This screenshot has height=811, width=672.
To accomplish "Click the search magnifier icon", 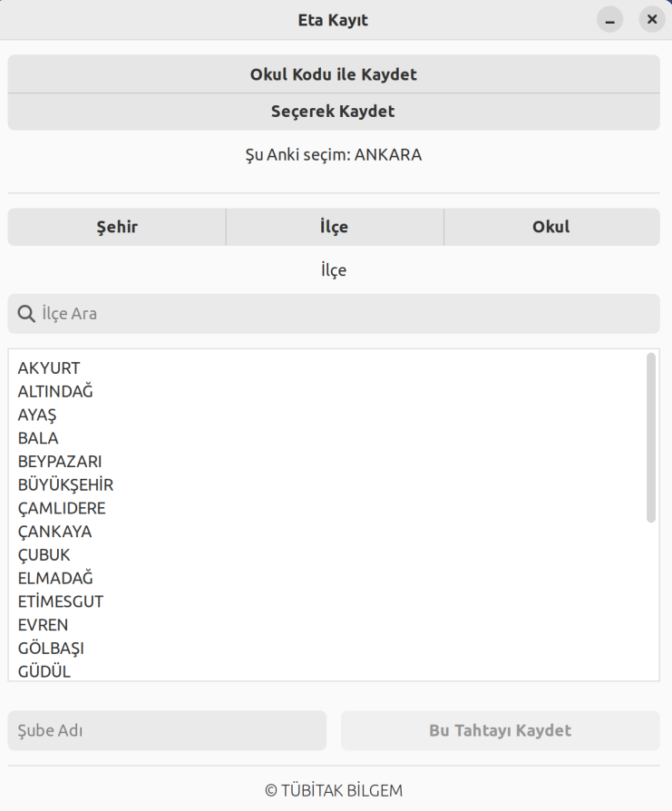I will 26,314.
